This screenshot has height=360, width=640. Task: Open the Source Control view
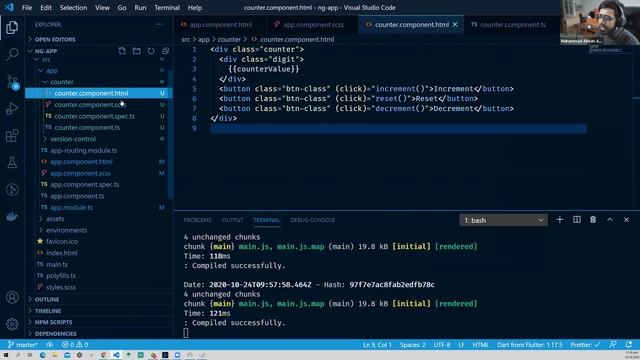(x=12, y=82)
